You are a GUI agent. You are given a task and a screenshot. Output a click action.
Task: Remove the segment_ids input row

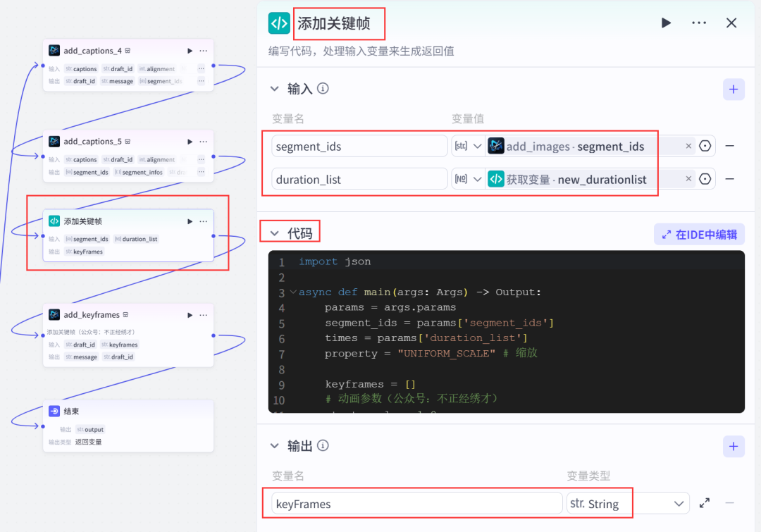pyautogui.click(x=730, y=147)
